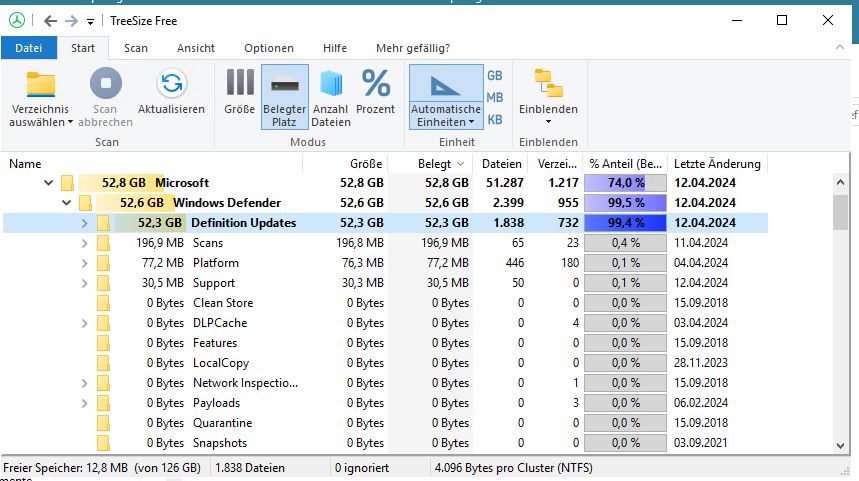This screenshot has height=481, width=859.
Task: Click the TreeSize app logo icon
Action: tap(17, 21)
